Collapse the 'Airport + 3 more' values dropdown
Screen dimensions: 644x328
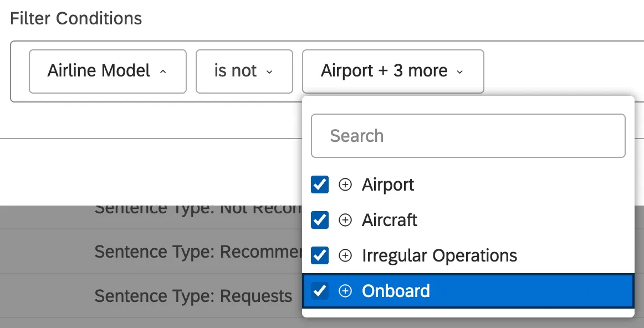[x=393, y=71]
